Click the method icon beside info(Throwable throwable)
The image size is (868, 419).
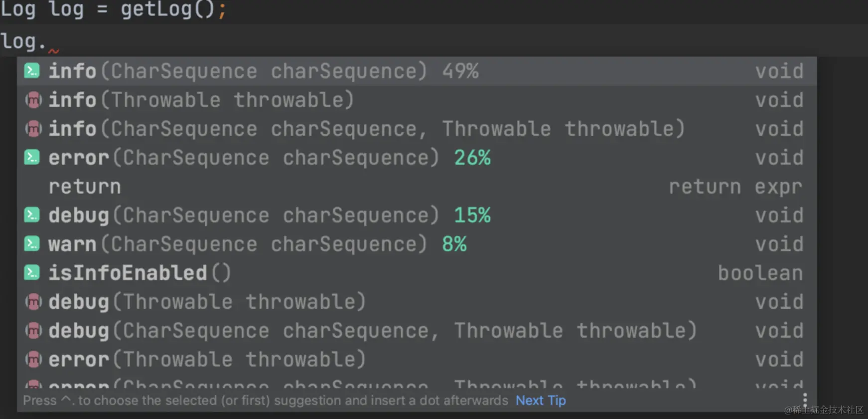33,100
